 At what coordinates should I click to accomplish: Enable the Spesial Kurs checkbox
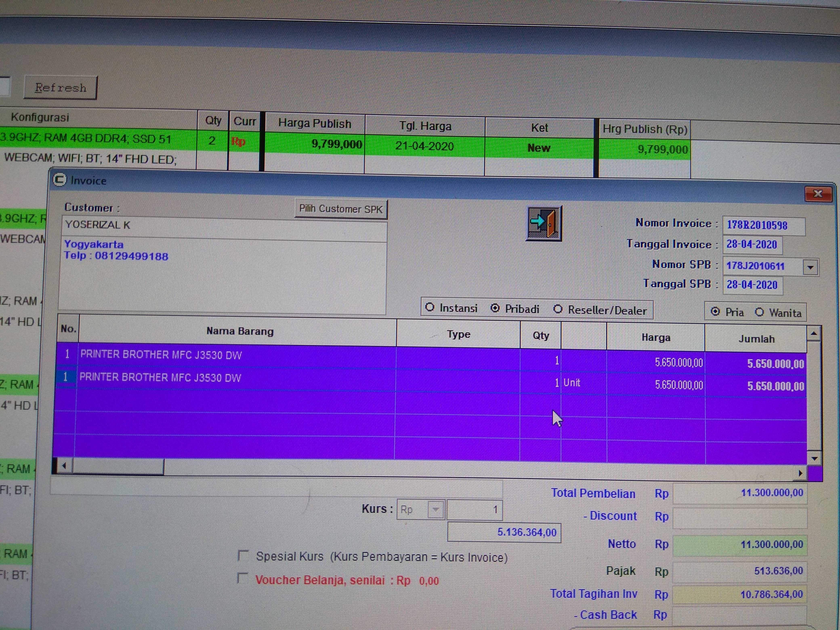coord(243,555)
